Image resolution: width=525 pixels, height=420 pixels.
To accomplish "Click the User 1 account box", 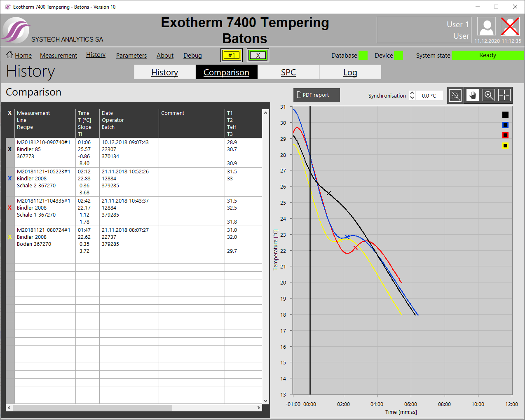I will (424, 30).
